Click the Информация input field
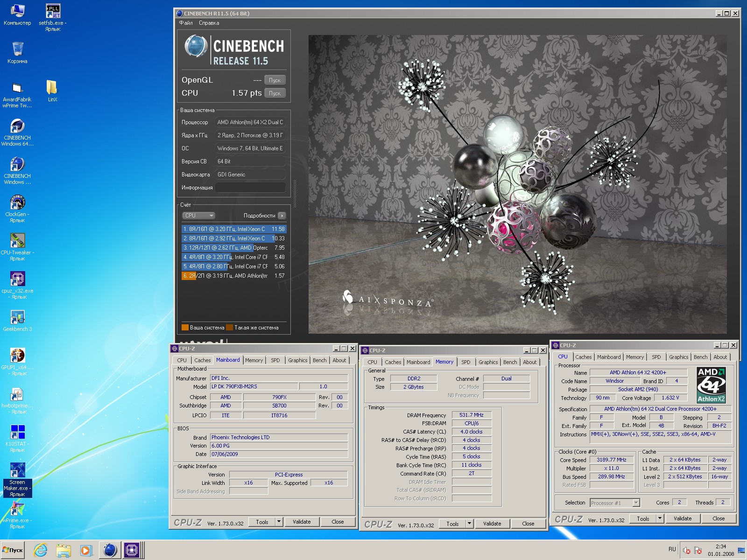Image resolution: width=747 pixels, height=560 pixels. tap(250, 188)
